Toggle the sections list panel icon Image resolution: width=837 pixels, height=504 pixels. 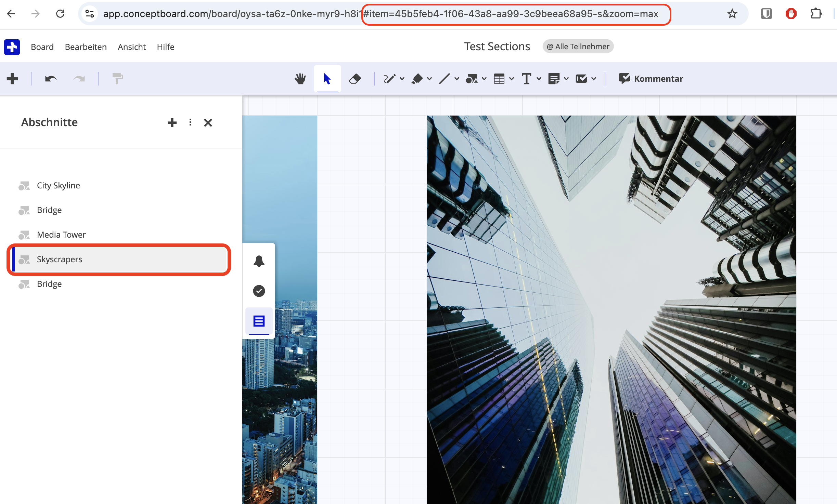point(259,321)
